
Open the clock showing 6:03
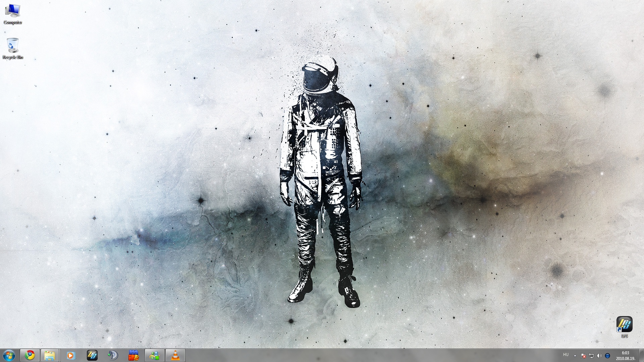[x=625, y=355]
